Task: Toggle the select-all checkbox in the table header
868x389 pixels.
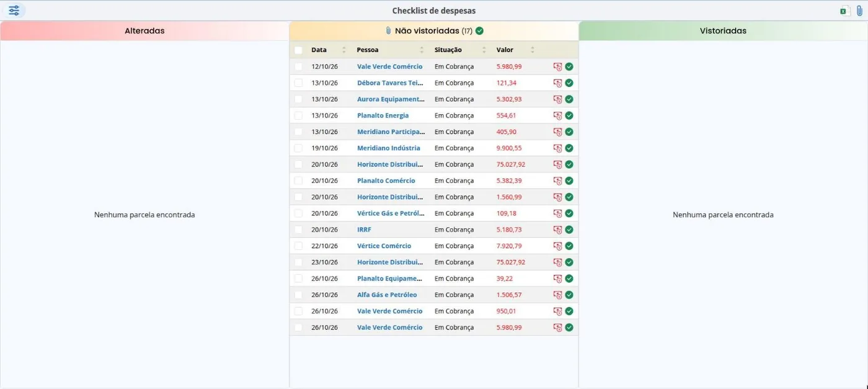Action: (x=299, y=50)
